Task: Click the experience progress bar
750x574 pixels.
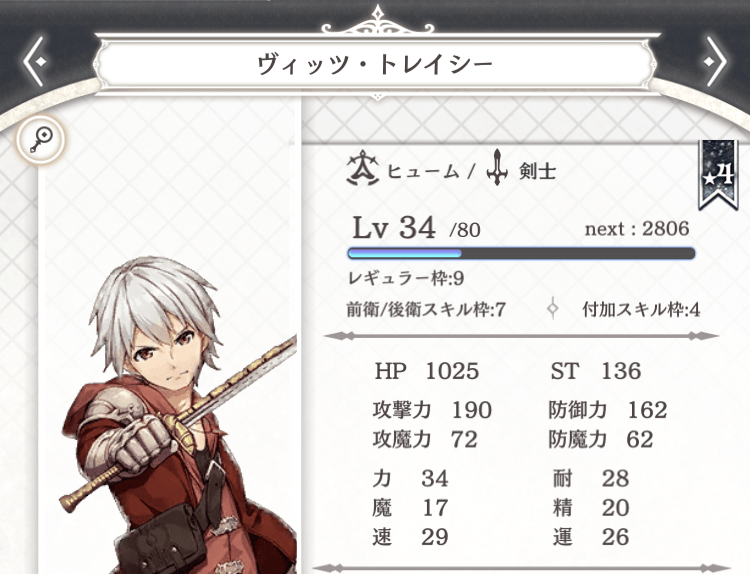Action: coord(521,253)
